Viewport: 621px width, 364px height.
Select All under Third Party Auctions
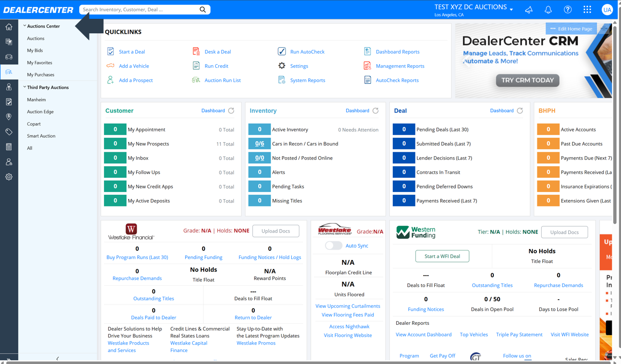coord(30,148)
